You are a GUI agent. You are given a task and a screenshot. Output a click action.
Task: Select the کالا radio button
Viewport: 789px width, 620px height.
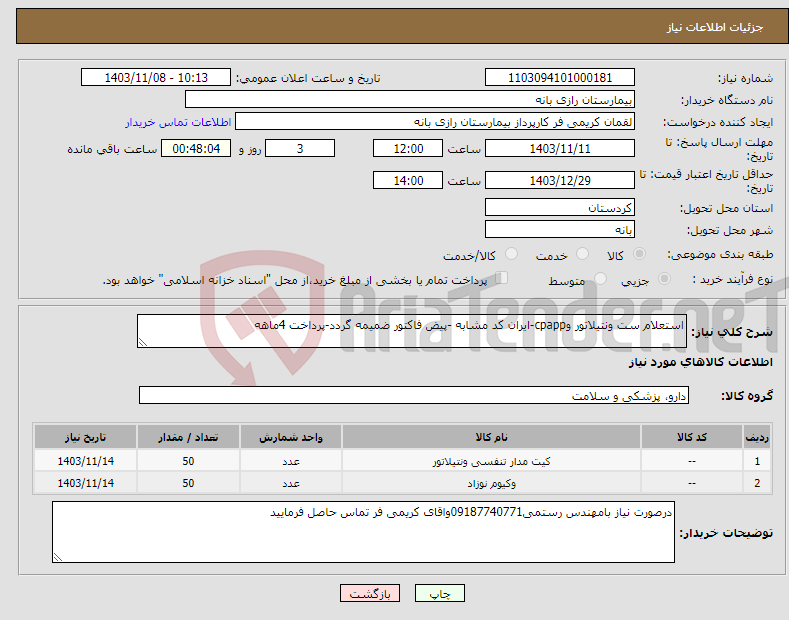[639, 254]
